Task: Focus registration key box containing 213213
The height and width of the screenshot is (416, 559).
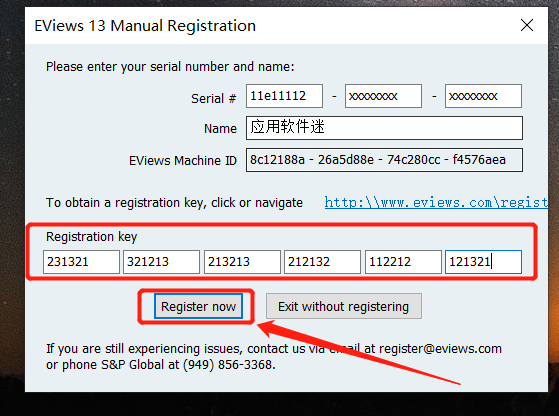Action: pyautogui.click(x=242, y=262)
